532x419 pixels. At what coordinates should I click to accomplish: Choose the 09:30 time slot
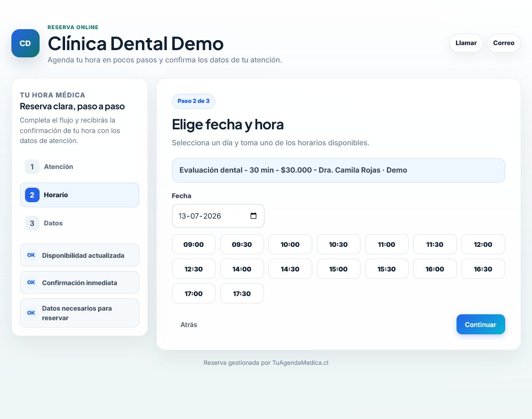(x=242, y=244)
